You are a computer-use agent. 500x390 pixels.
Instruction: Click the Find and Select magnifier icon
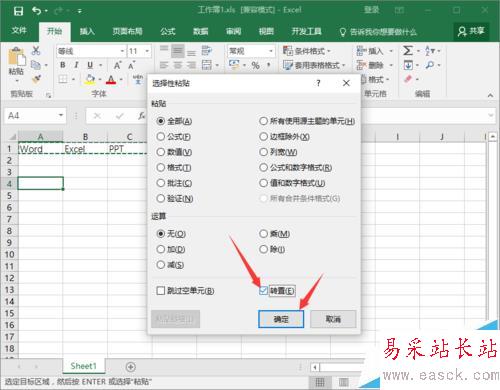click(x=430, y=65)
